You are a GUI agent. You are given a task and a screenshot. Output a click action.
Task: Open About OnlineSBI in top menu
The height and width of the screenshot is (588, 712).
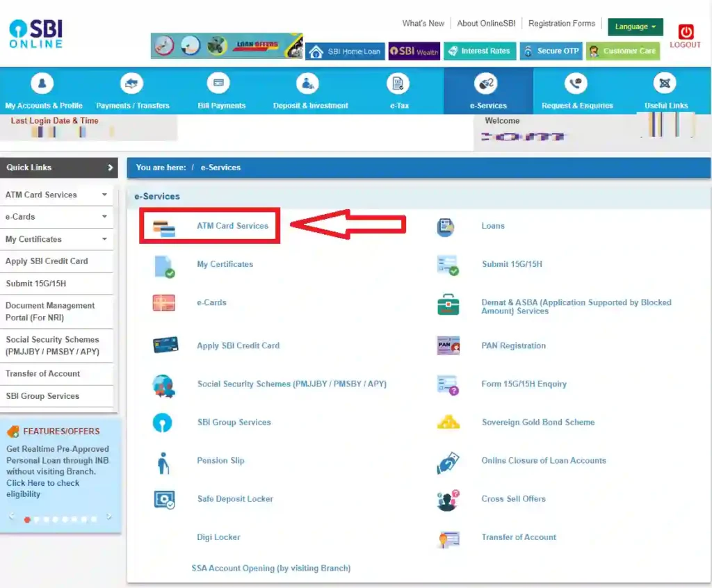[486, 23]
